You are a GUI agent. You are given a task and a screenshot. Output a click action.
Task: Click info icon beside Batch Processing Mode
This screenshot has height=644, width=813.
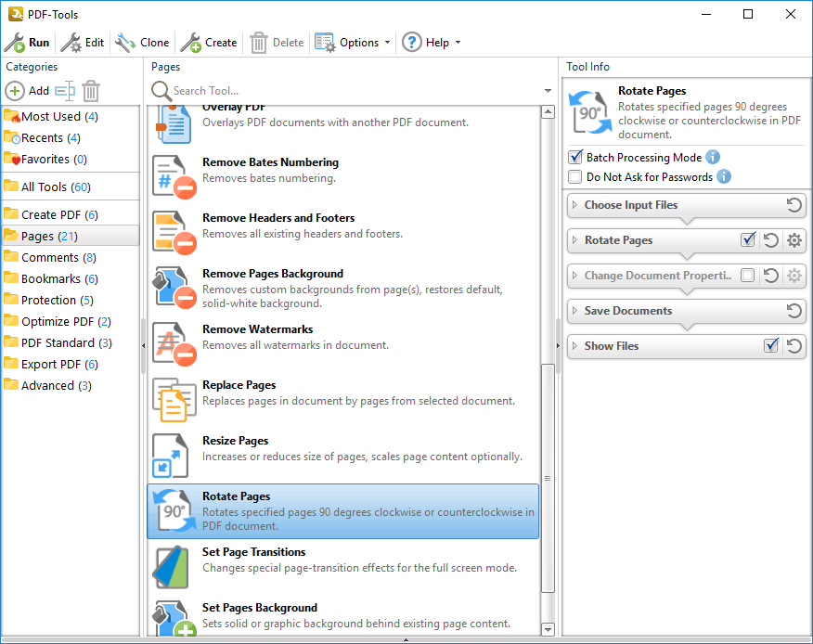pos(713,157)
